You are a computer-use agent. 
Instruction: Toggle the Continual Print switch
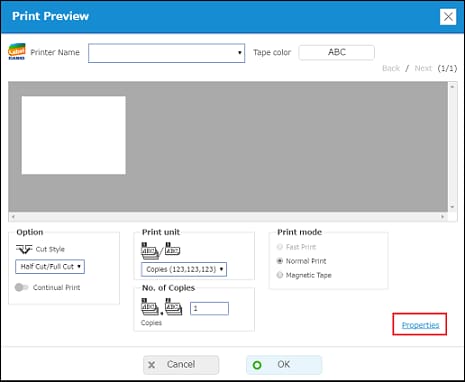click(x=21, y=287)
